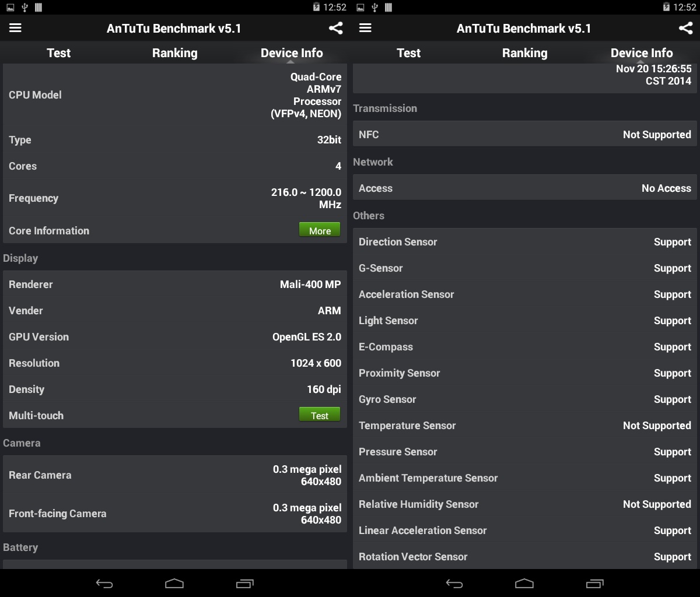Tap the Battery section header
This screenshot has height=597, width=700.
coord(20,547)
